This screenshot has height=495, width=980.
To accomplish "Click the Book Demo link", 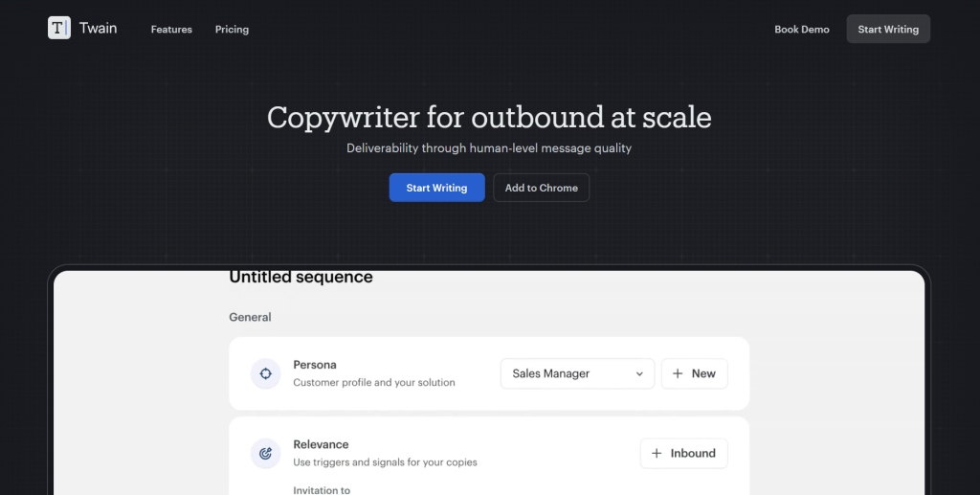I will 801,30.
